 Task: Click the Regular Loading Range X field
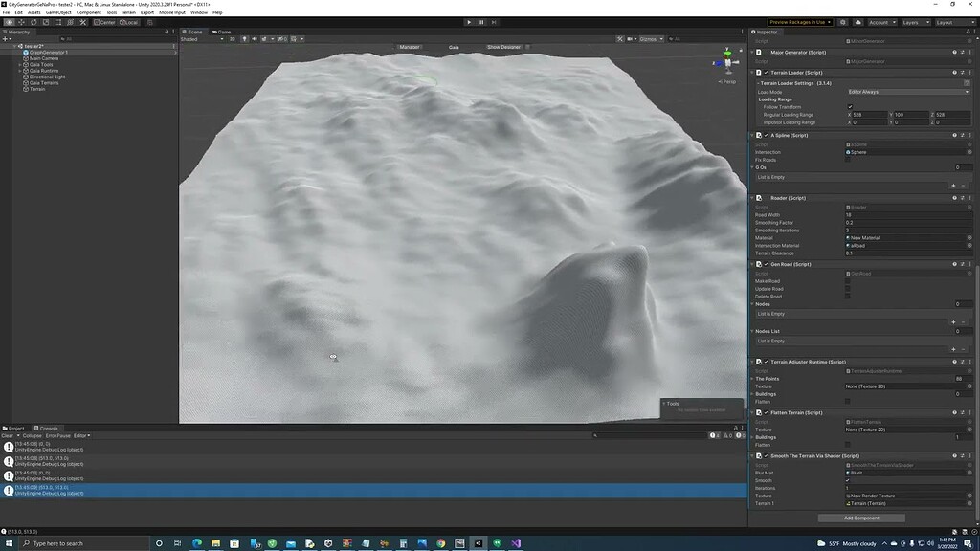click(871, 114)
